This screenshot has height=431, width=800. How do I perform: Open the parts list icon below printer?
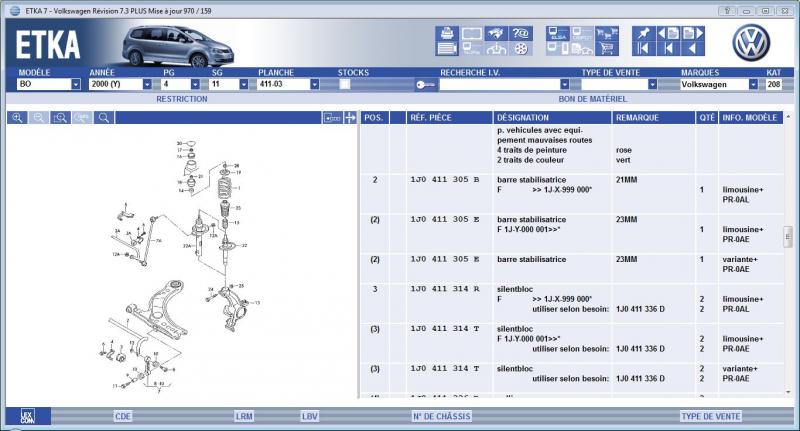point(447,48)
